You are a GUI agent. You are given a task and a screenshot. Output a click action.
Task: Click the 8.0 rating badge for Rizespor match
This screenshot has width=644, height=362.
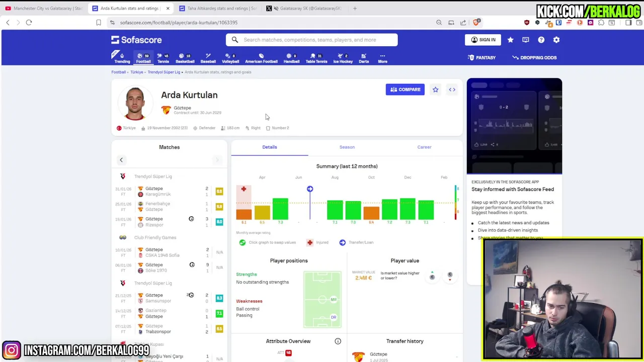click(x=219, y=222)
